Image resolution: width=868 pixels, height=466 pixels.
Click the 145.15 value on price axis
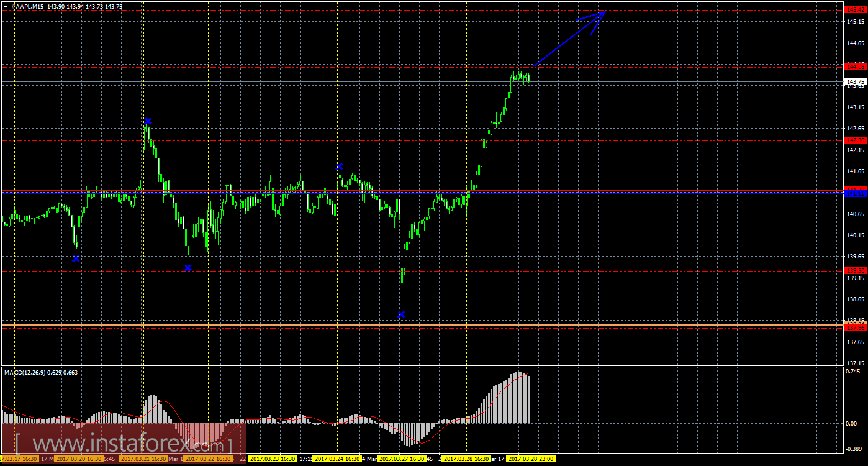(856, 22)
